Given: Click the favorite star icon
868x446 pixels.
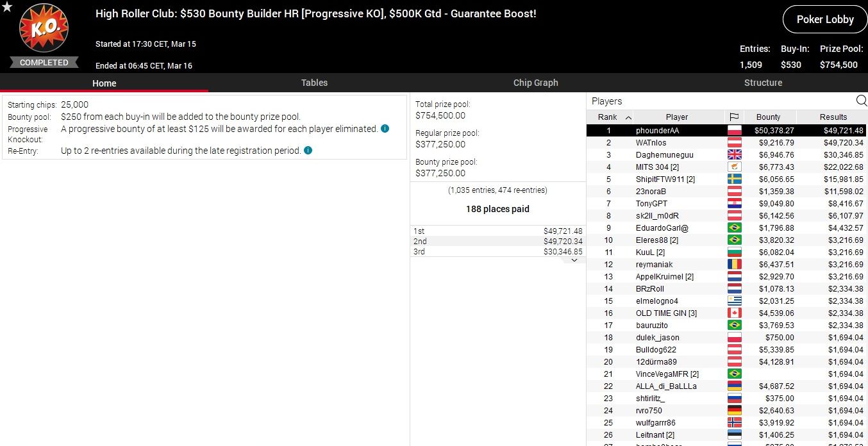Looking at the screenshot, I should click(x=7, y=7).
